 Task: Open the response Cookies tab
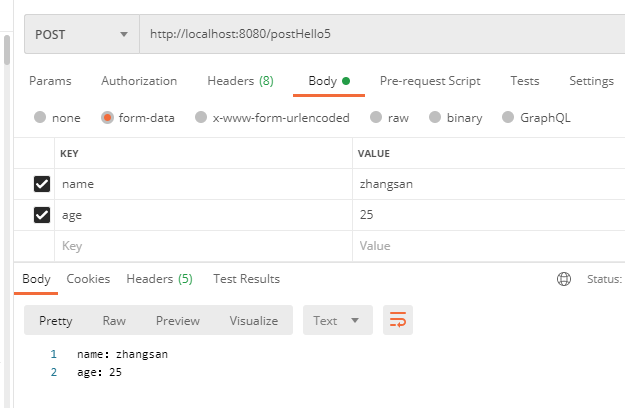[x=88, y=279]
